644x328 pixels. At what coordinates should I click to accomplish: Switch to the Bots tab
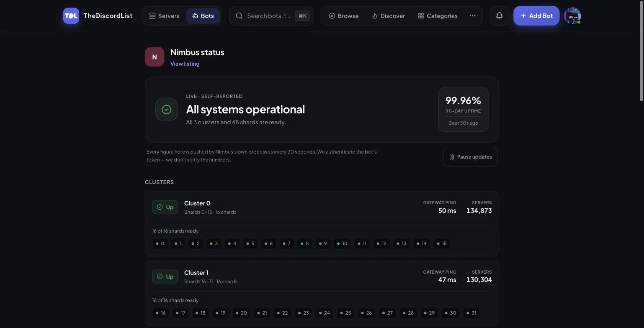point(203,16)
